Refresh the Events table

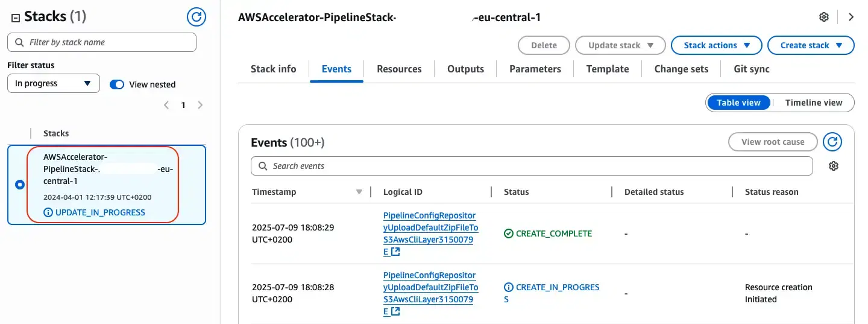pos(832,142)
